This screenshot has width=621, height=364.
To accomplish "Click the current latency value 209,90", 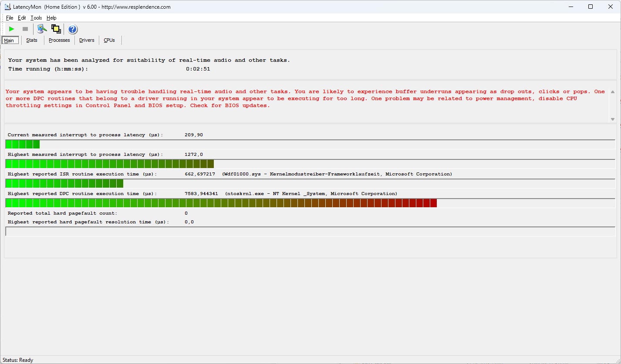I will [194, 135].
